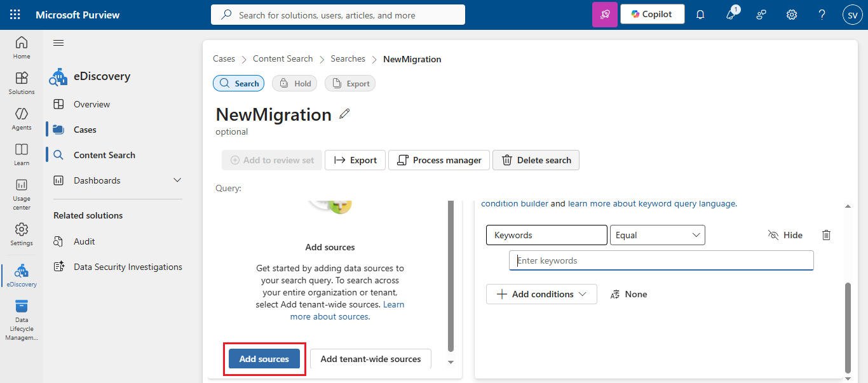Click the top search box
Image resolution: width=868 pixels, height=383 pixels.
pyautogui.click(x=338, y=15)
